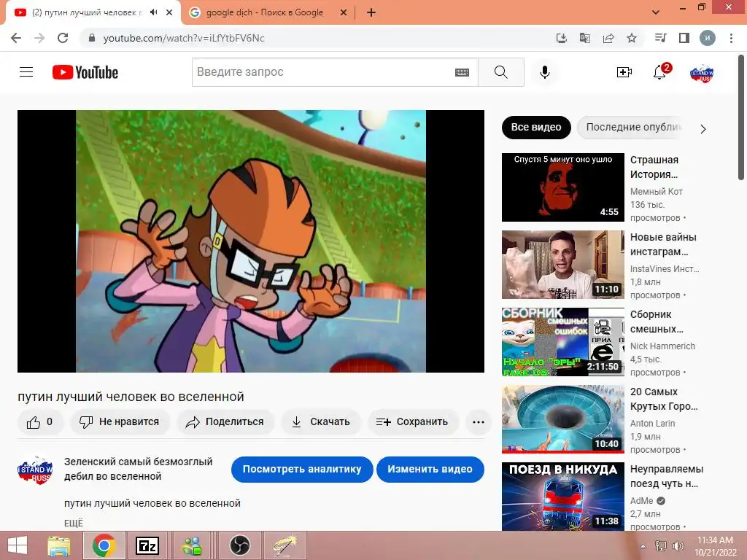Open Nick Hammerich channel name
The height and width of the screenshot is (560, 747).
662,346
